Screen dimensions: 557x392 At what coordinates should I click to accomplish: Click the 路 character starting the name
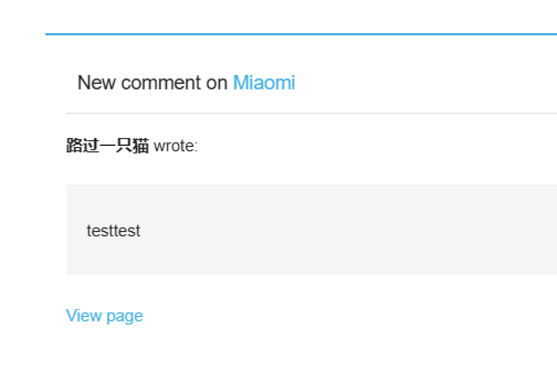pyautogui.click(x=75, y=146)
